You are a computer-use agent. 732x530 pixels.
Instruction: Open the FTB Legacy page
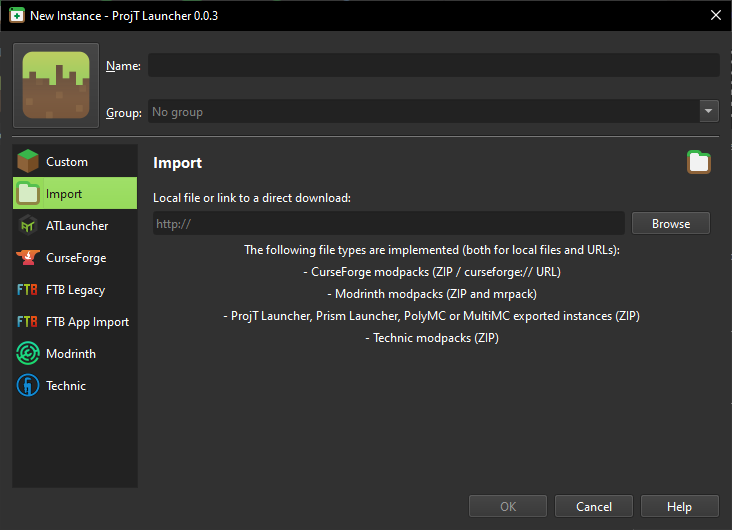[x=75, y=290]
